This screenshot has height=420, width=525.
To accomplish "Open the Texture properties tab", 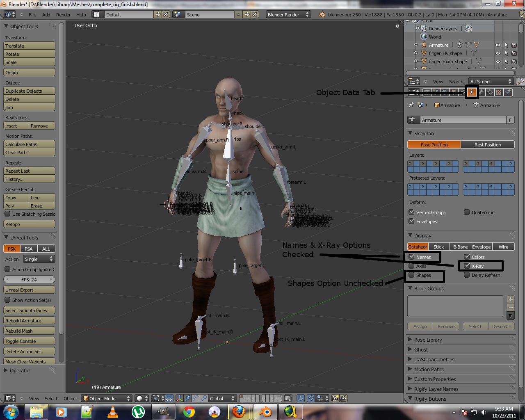I will pos(499,92).
